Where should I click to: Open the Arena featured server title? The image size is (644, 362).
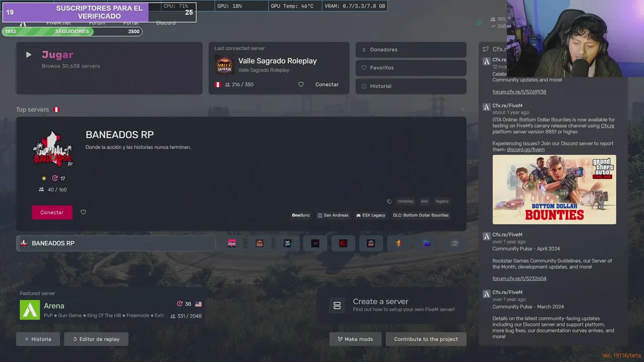click(54, 306)
